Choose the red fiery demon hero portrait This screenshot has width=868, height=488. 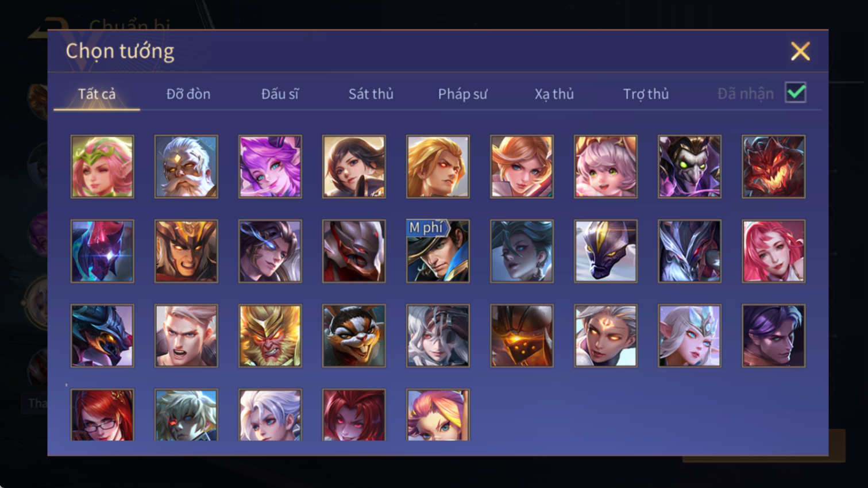773,167
